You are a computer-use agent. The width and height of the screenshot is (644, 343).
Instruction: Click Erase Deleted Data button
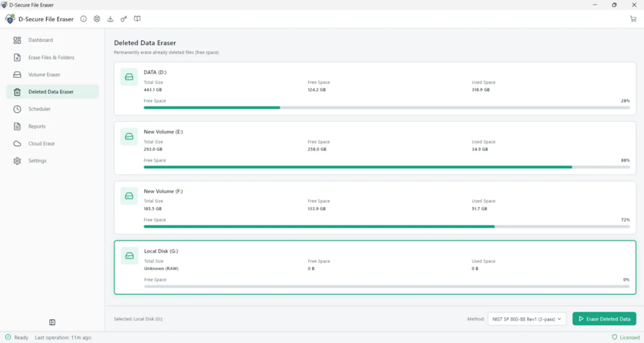point(604,319)
